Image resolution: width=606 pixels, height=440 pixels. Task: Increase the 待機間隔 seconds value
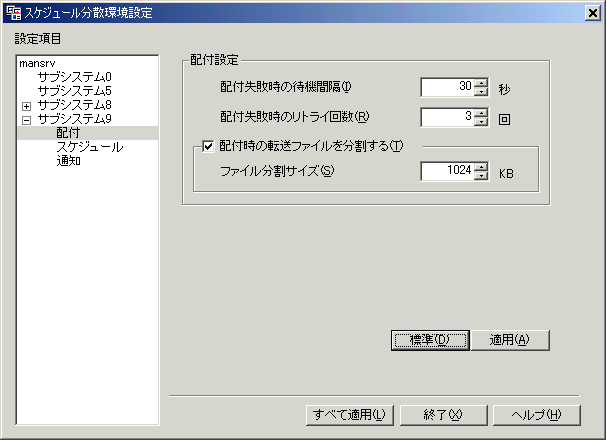[x=481, y=83]
